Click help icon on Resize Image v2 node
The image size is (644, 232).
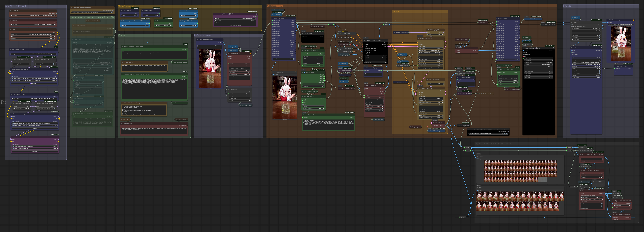(x=250, y=54)
